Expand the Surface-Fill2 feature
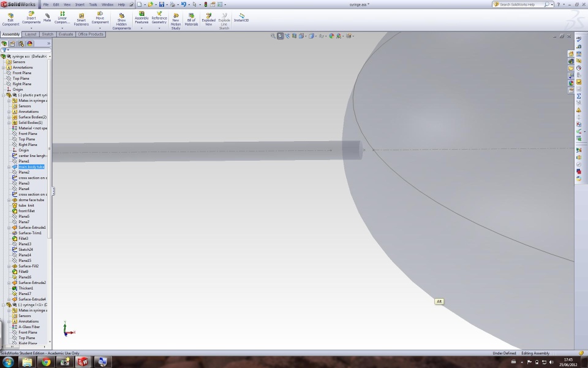 point(9,266)
